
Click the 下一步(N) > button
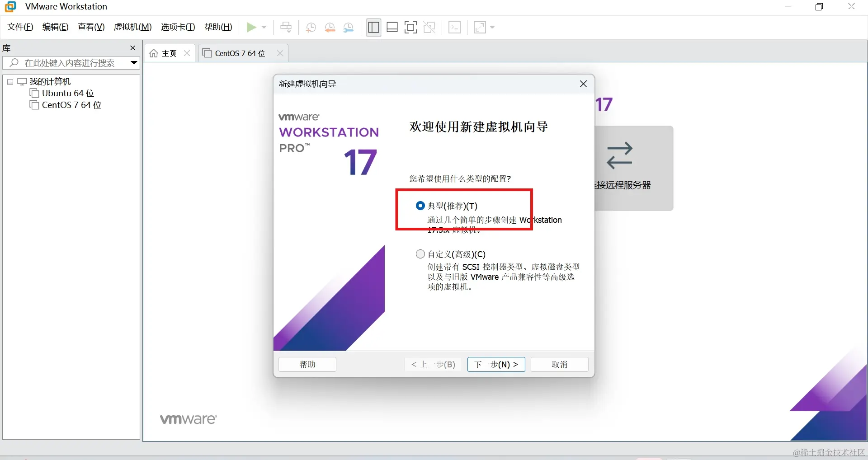(496, 364)
